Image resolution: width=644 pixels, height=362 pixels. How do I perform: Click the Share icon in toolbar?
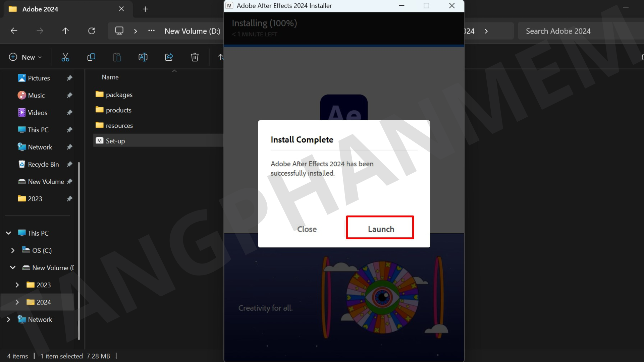(x=169, y=57)
